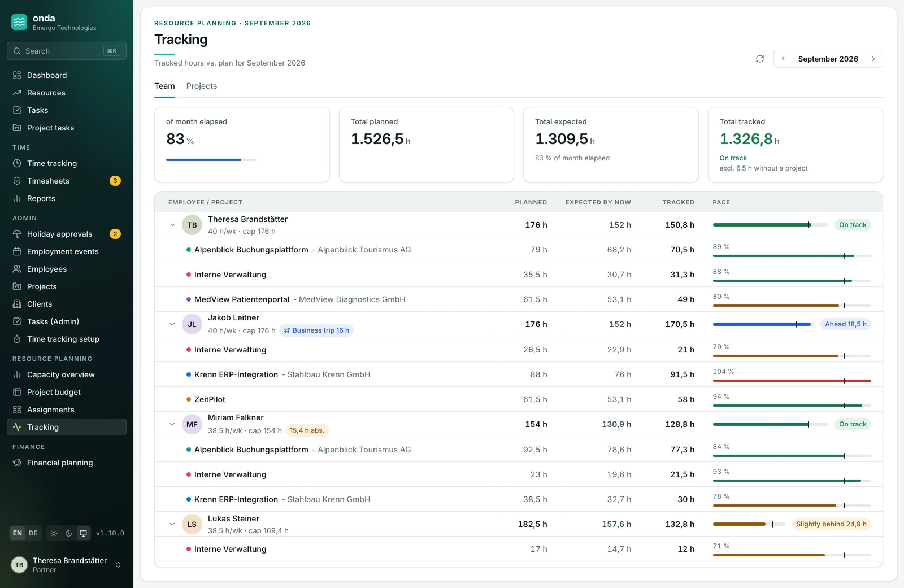The width and height of the screenshot is (904, 588).
Task: Open the user account menu for Theresa Brandstätter
Action: (x=67, y=565)
